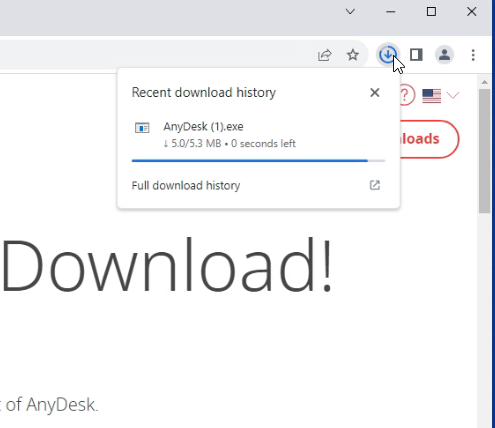Click the open-in-new-tab icon beside Full download history
Viewport: 495px width, 428px height.
(375, 185)
